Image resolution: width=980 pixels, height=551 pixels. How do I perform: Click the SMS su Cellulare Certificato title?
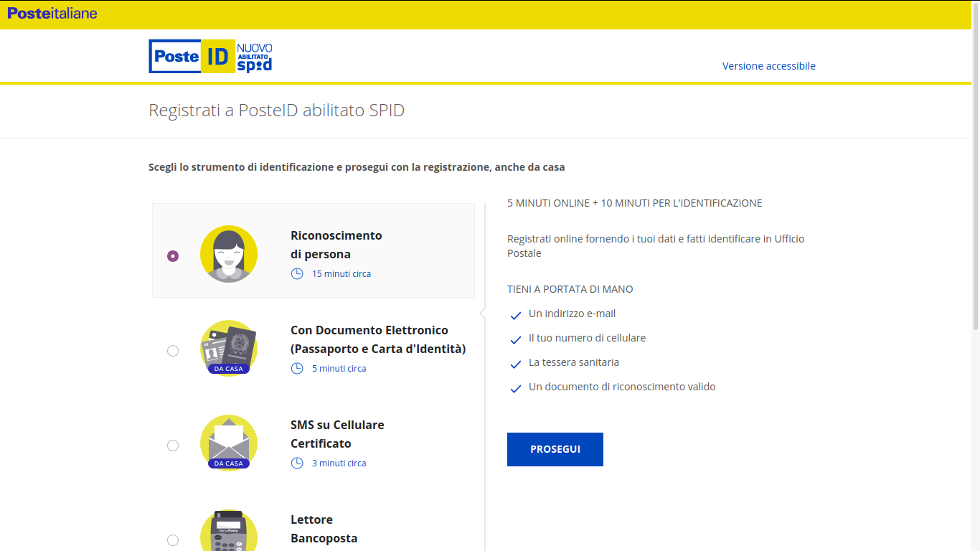click(337, 434)
